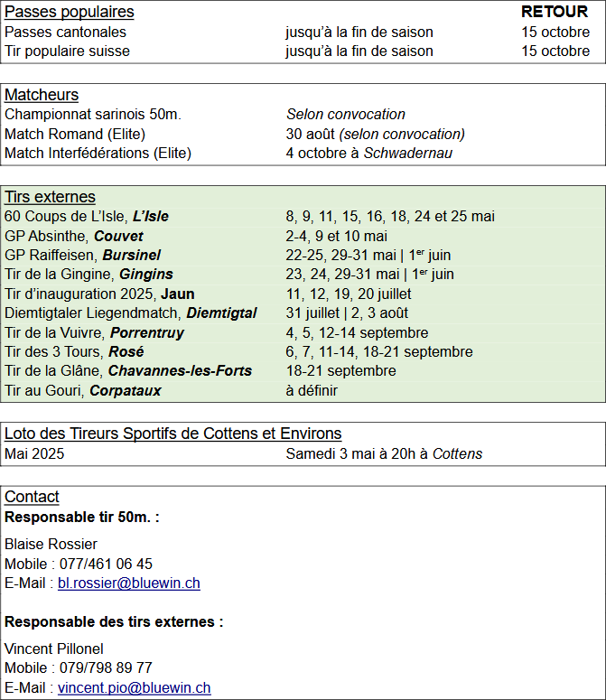Click the Tirs externes heading
The image size is (606, 700).
(x=50, y=197)
